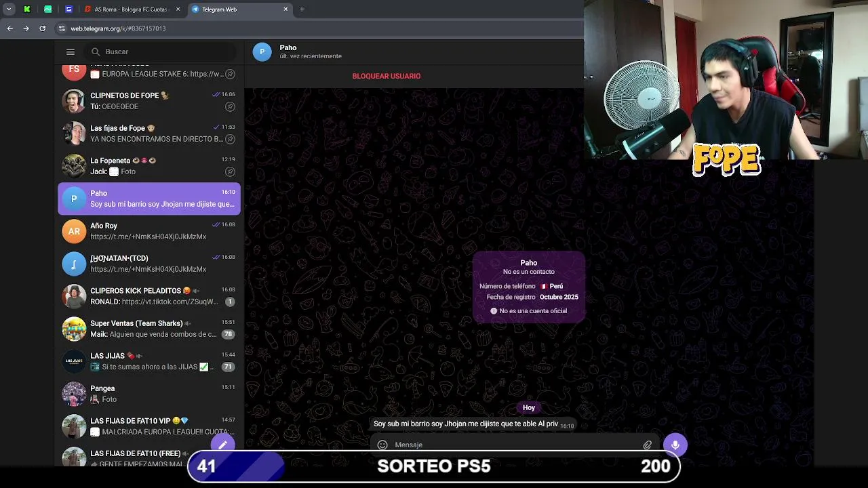This screenshot has height=488, width=868.
Task: Click pinned icon on La Fopeneta row
Action: pyautogui.click(x=230, y=171)
